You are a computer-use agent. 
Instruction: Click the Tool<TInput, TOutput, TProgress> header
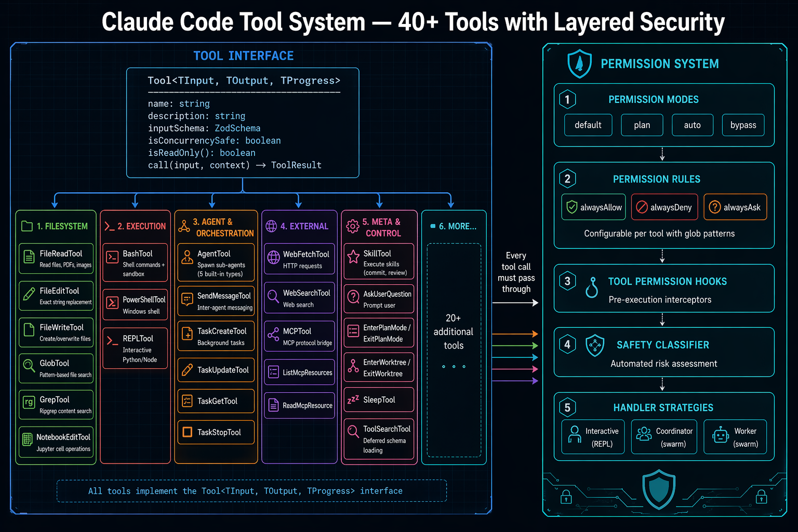tap(244, 81)
